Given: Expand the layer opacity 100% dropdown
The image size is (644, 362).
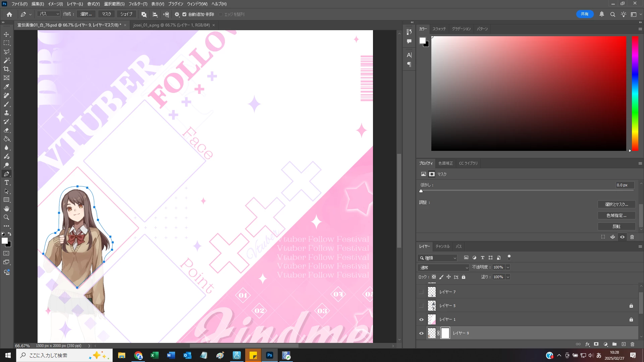Looking at the screenshot, I should (508, 267).
